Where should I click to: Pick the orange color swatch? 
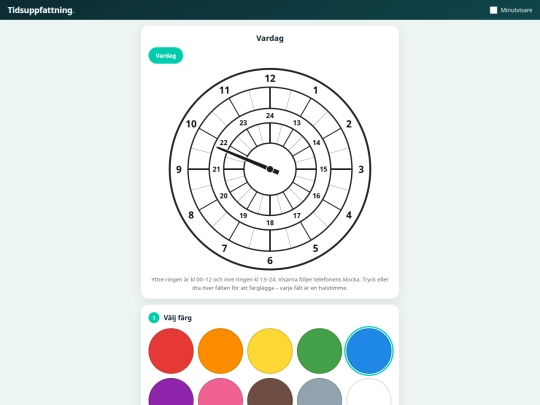[220, 351]
